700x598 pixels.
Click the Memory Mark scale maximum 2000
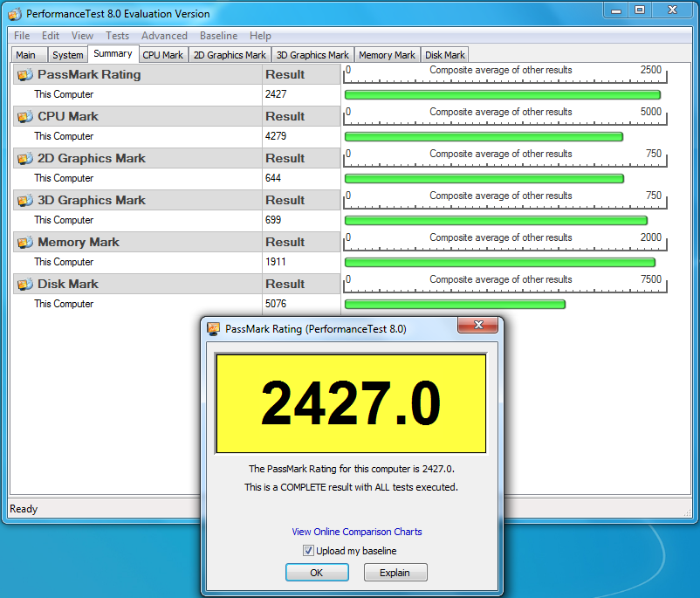click(651, 237)
